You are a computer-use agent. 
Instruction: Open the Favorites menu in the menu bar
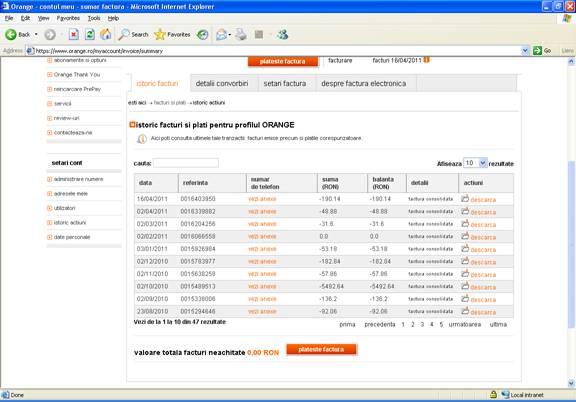pyautogui.click(x=68, y=18)
